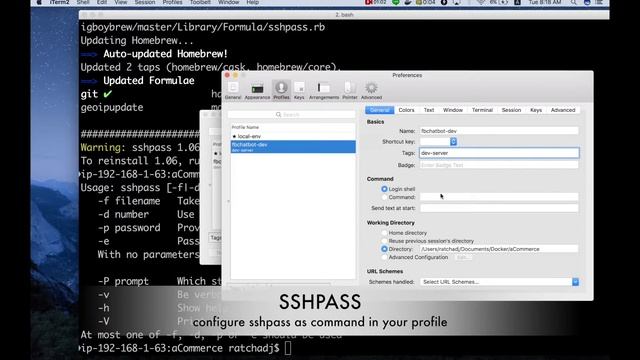Click the Badge text field
The height and width of the screenshot is (360, 640).
point(499,165)
